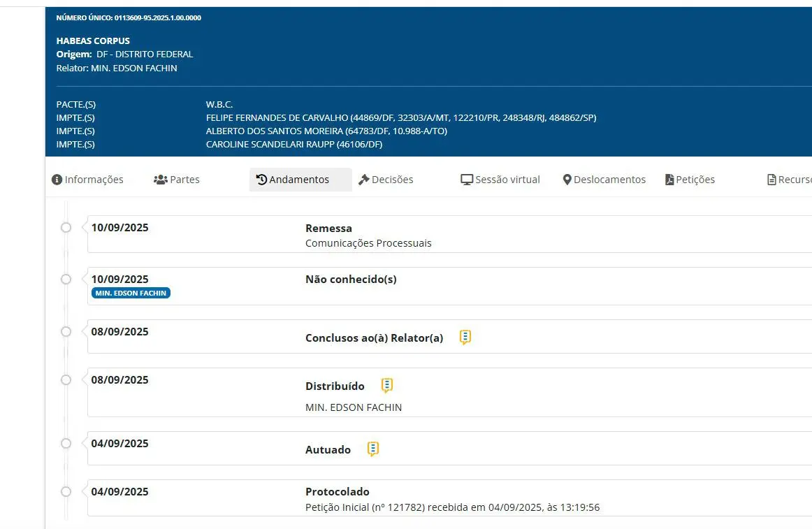This screenshot has width=812, height=529.
Task: Click the Petição Inicial (nº 121782) text
Action: pos(365,507)
